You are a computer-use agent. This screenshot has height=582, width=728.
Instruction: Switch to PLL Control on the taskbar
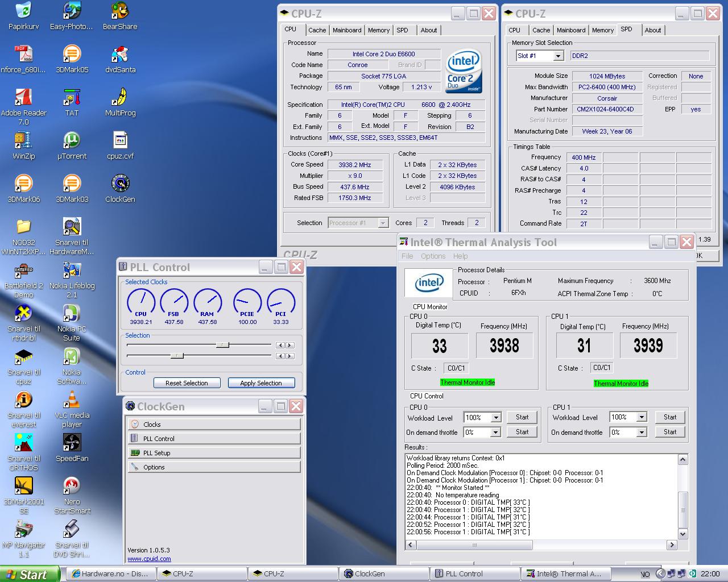tap(475, 574)
